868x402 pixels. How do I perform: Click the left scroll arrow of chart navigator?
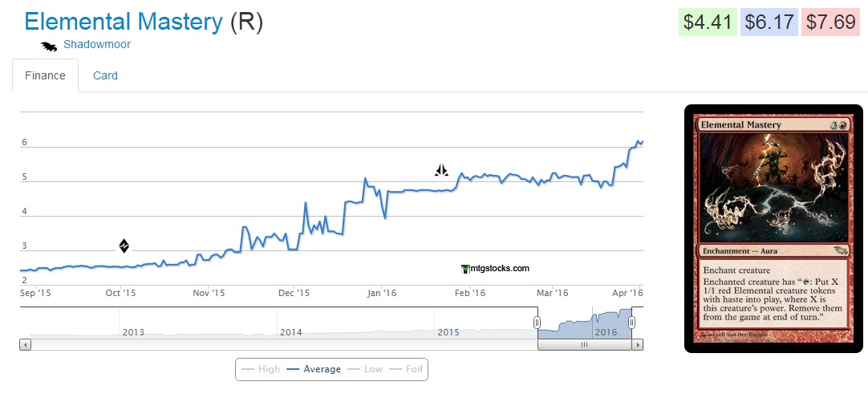click(25, 345)
